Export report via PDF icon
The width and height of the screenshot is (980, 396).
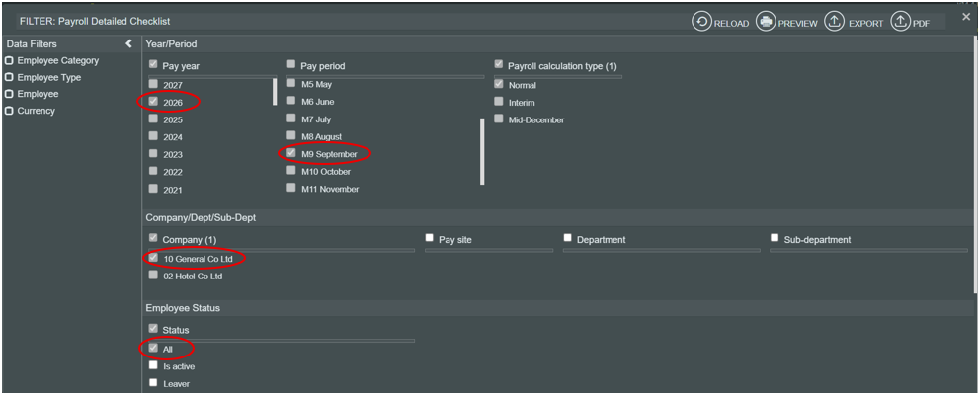pyautogui.click(x=899, y=22)
